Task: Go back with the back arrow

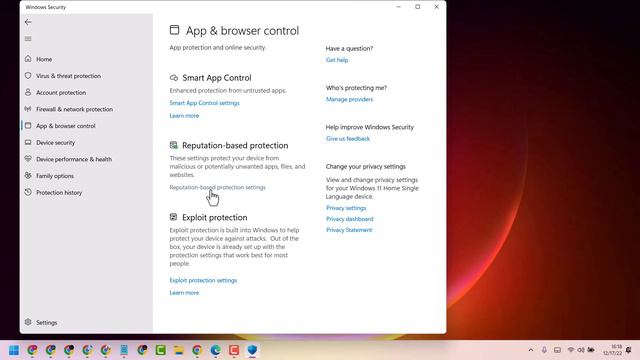Action: (x=28, y=22)
